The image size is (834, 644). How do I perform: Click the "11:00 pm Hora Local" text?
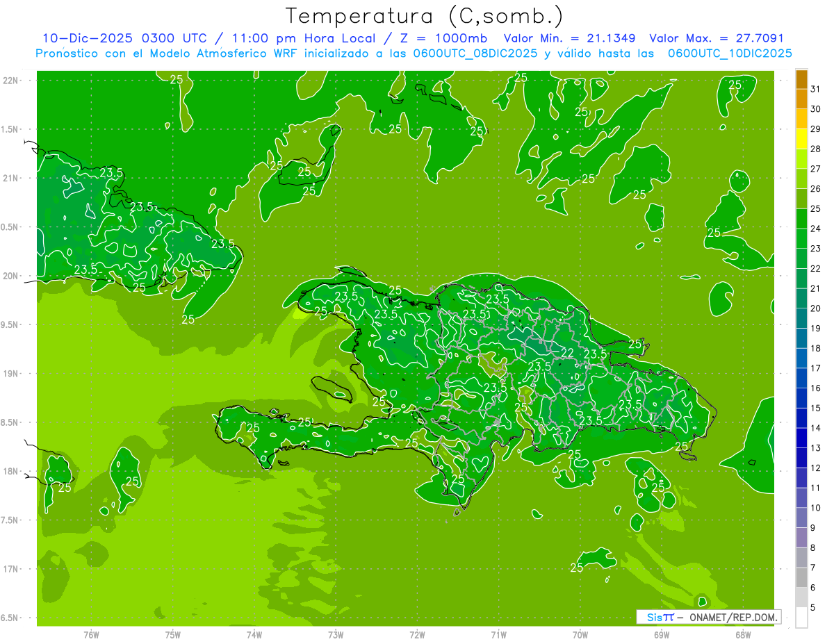click(x=304, y=38)
